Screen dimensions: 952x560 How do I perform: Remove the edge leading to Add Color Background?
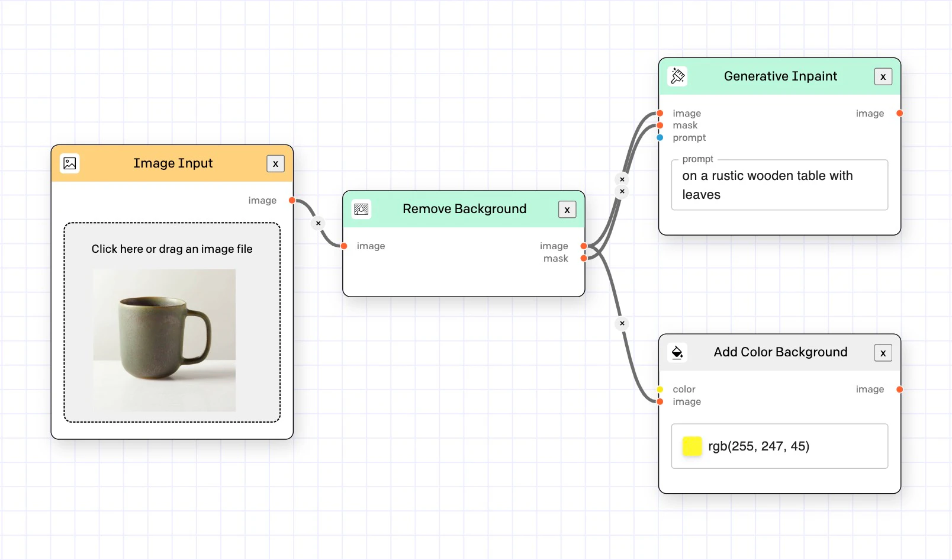click(x=622, y=323)
